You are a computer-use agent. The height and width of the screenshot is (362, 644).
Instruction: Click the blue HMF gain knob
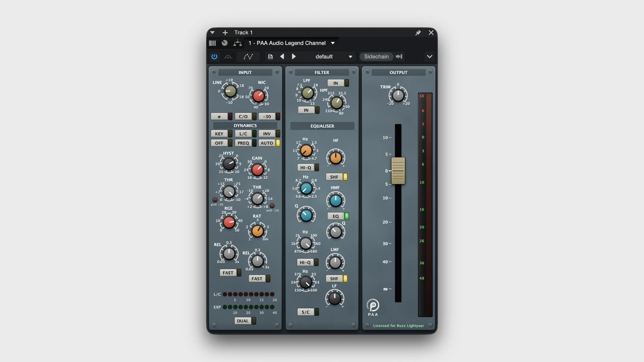[x=336, y=200]
